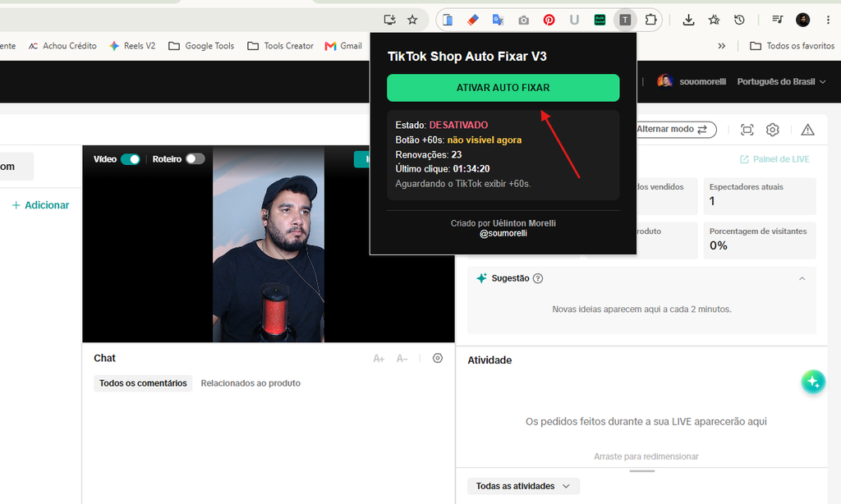Image resolution: width=841 pixels, height=504 pixels.
Task: Open the blue document extension icon
Action: pyautogui.click(x=448, y=20)
